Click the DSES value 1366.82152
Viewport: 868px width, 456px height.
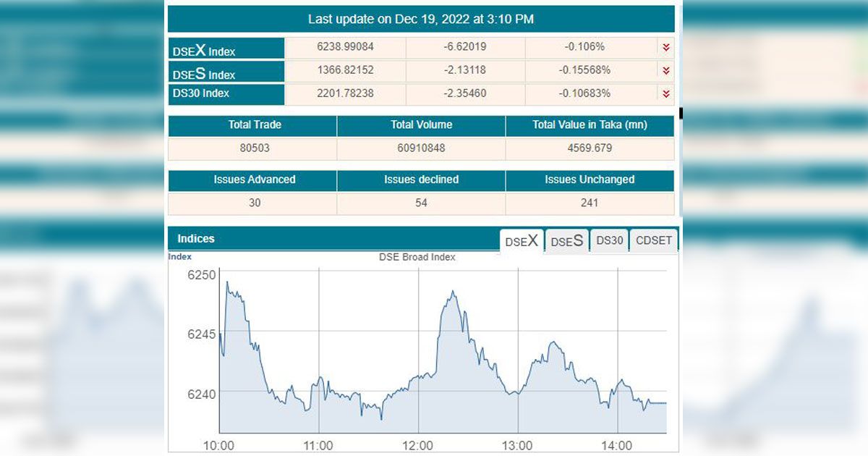tap(346, 70)
